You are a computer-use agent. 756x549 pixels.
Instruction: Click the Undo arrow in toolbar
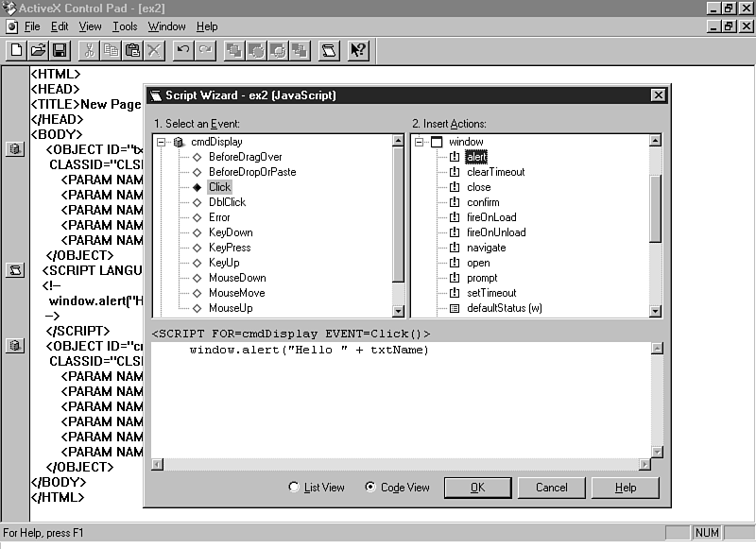pos(183,50)
